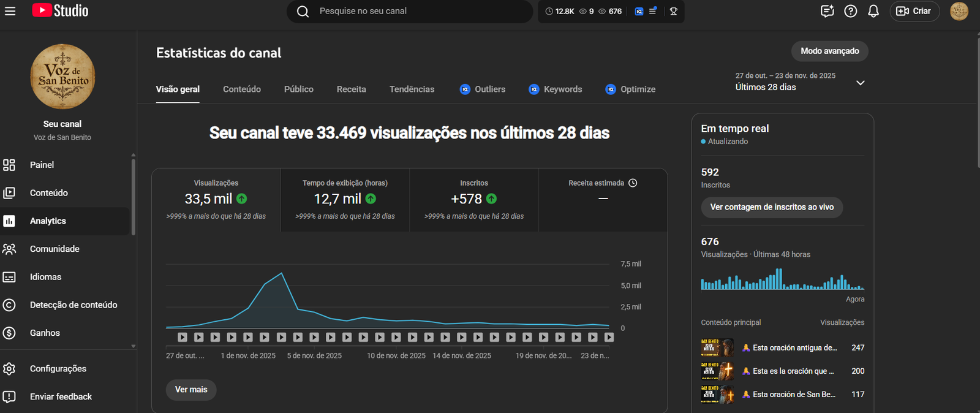Open Ganhos in the sidebar
Viewport: 980px width, 413px height.
point(45,333)
